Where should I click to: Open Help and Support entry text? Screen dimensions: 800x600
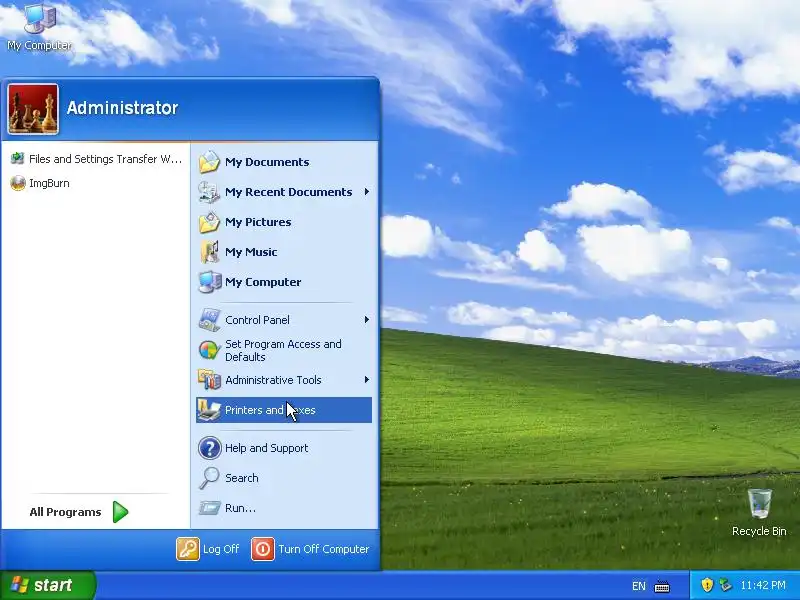pyautogui.click(x=266, y=448)
